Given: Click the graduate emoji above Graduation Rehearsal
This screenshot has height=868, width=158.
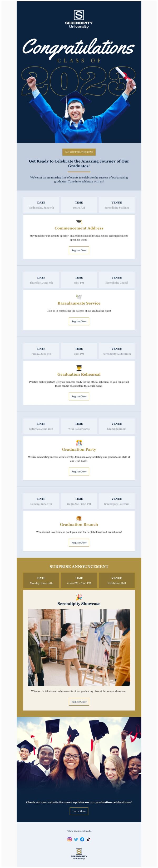Looking at the screenshot, I should 79,367.
